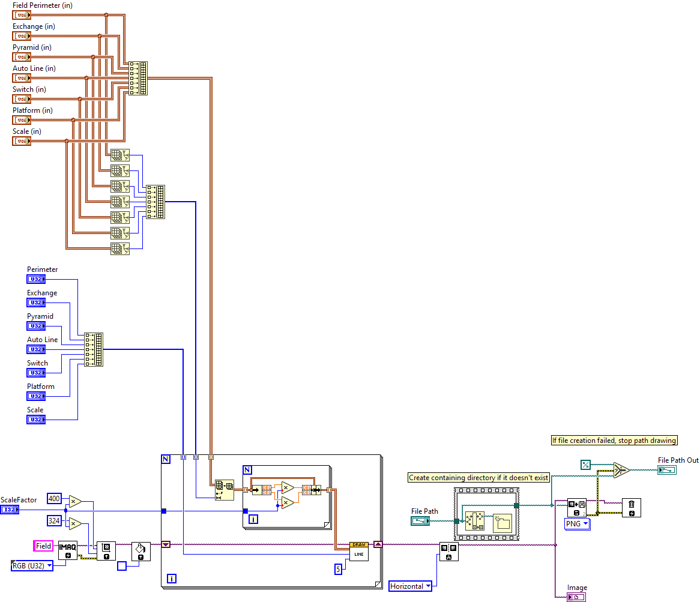Screen dimensions: 700x602
Task: Select the trash can IMAQ Dispose node
Action: [631, 507]
